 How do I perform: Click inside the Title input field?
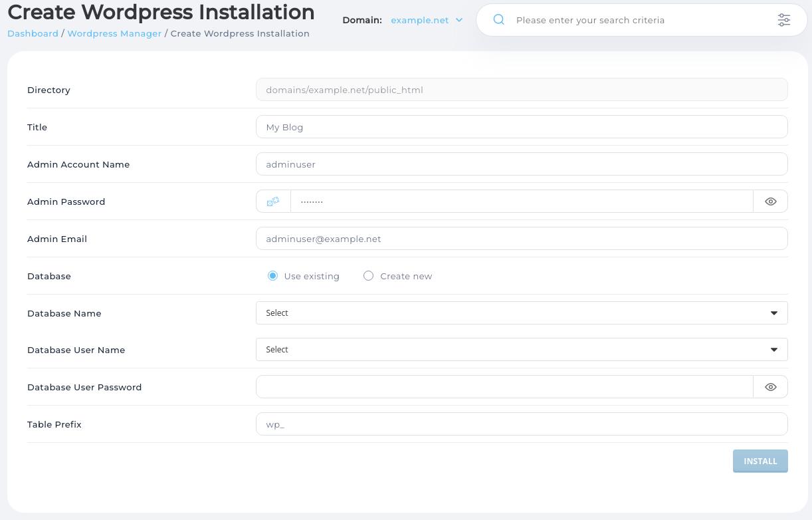pyautogui.click(x=522, y=126)
